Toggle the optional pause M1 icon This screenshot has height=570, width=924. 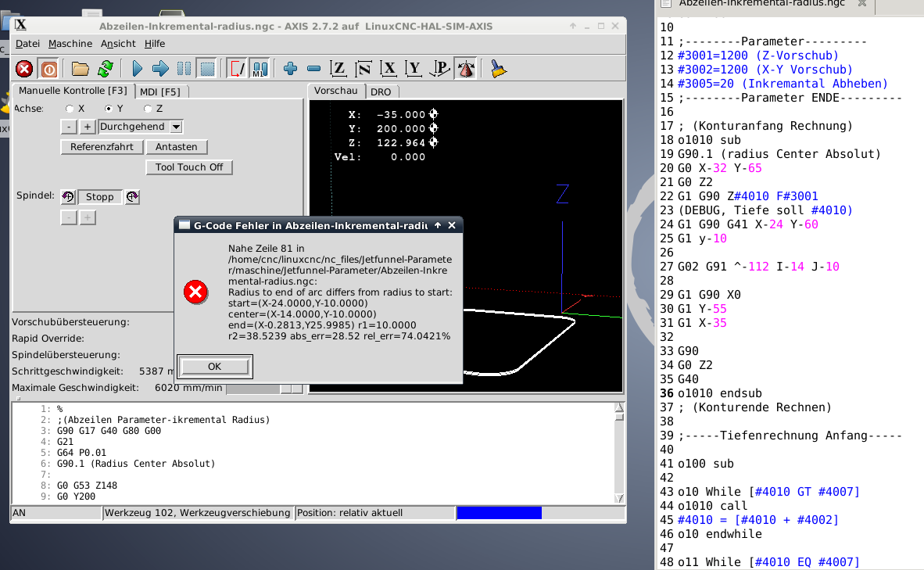click(x=260, y=69)
